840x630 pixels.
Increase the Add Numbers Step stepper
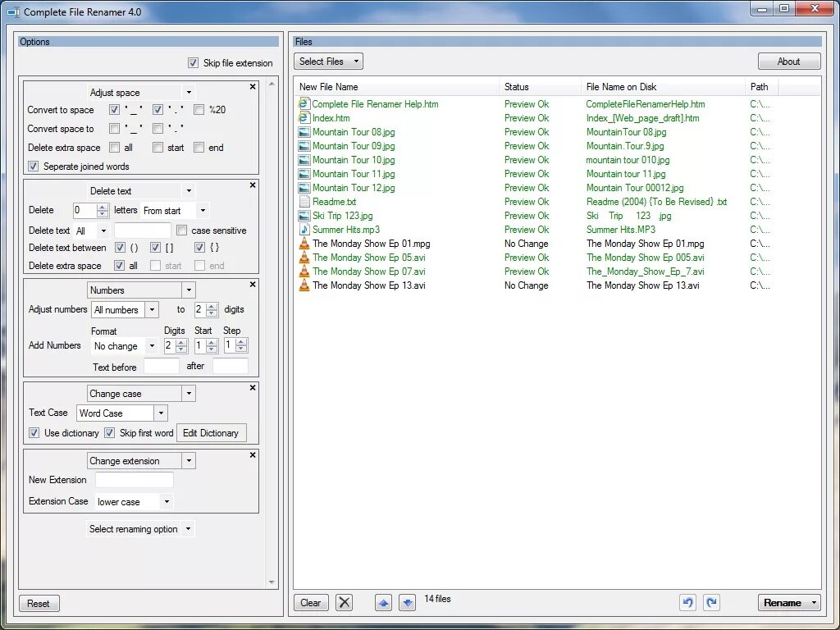coord(241,343)
